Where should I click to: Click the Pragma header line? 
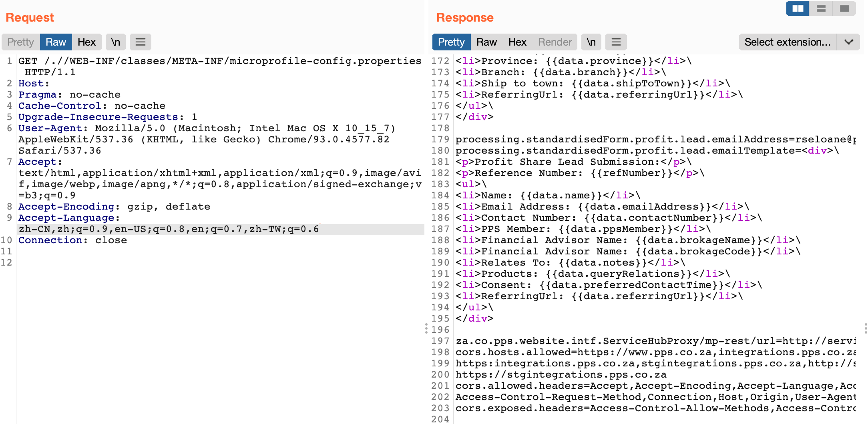(69, 94)
